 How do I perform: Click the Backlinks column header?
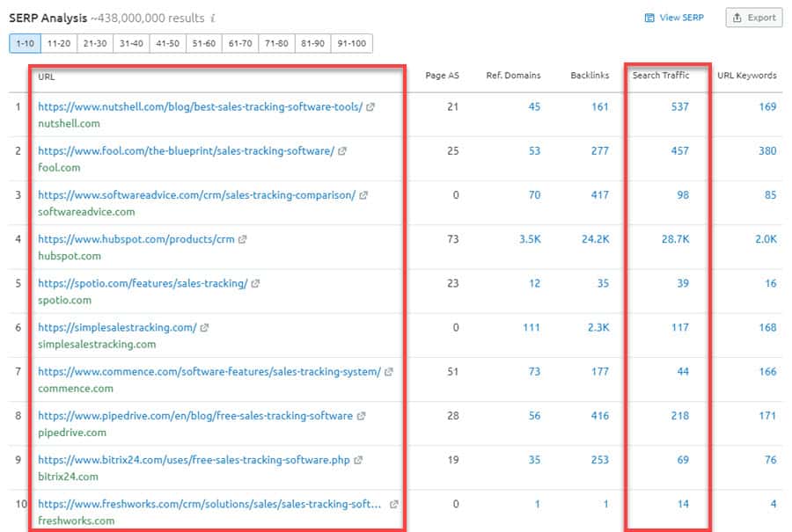pos(589,76)
